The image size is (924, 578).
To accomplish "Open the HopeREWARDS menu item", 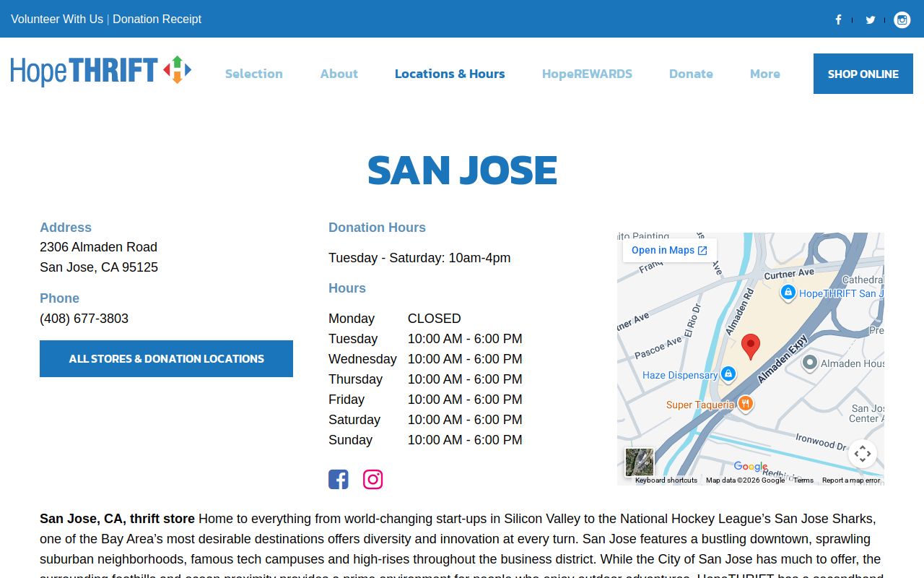I will (x=587, y=74).
